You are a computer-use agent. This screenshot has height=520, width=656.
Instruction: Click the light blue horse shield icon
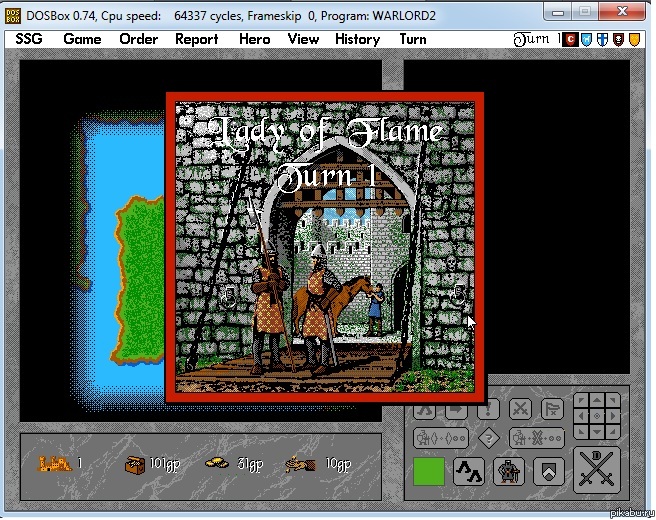[x=587, y=40]
